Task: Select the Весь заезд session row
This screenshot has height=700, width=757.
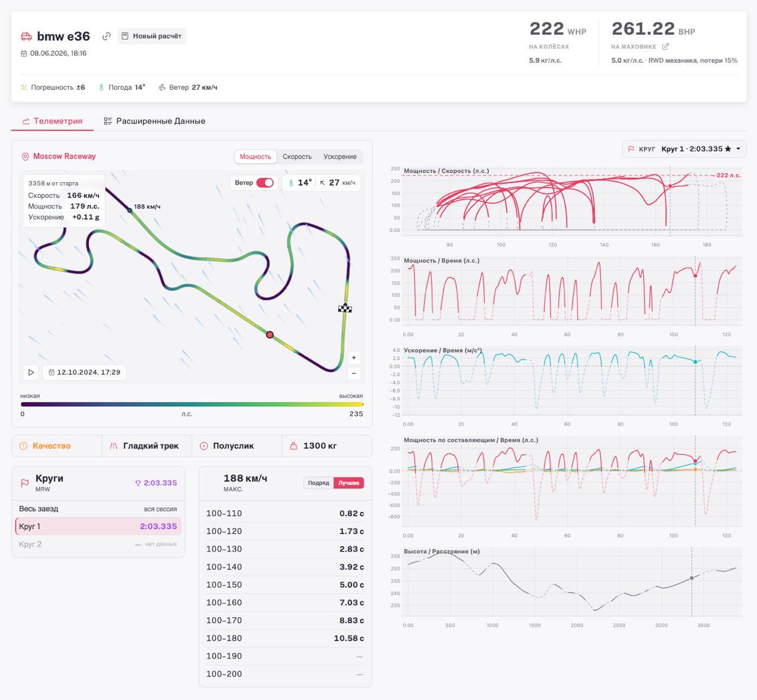Action: pos(98,509)
